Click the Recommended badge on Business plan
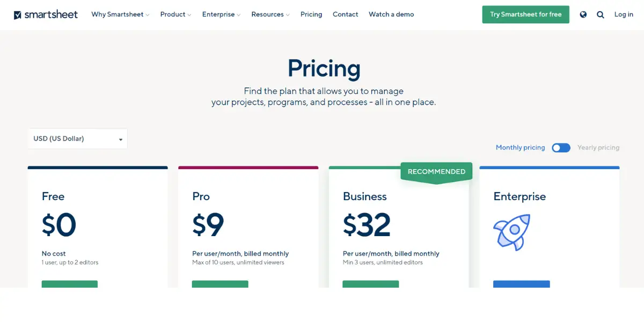 436,172
